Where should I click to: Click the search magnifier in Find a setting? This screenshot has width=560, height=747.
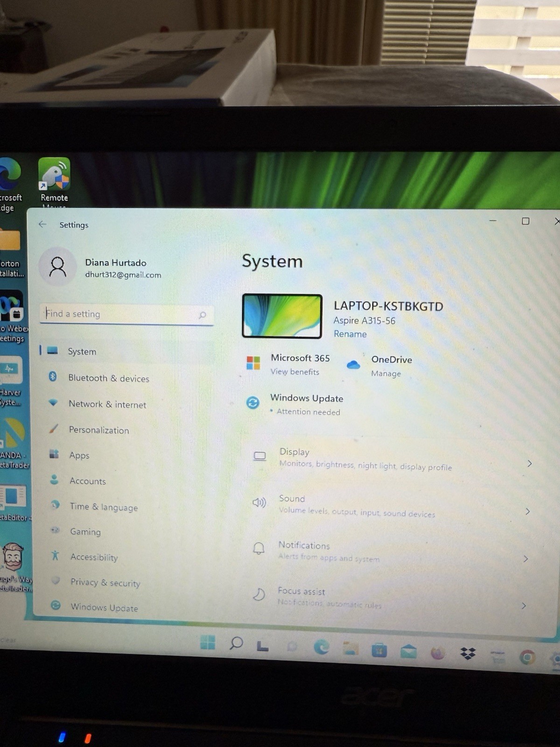point(202,315)
